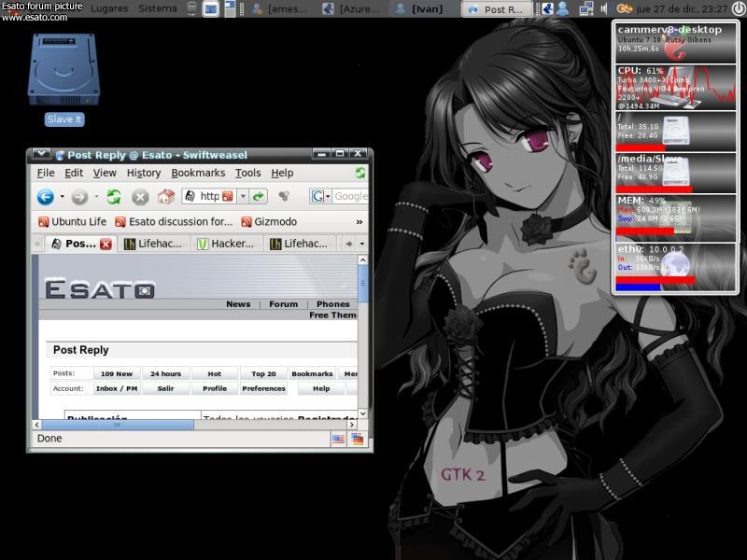The width and height of the screenshot is (747, 560).
Task: Open the Tools menu
Action: [x=248, y=173]
